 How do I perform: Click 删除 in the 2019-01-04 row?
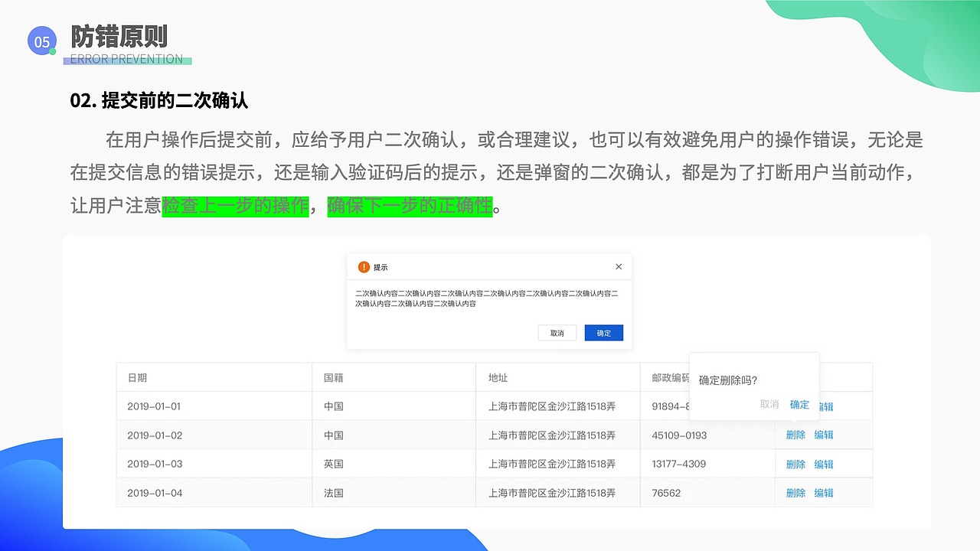[x=795, y=493]
